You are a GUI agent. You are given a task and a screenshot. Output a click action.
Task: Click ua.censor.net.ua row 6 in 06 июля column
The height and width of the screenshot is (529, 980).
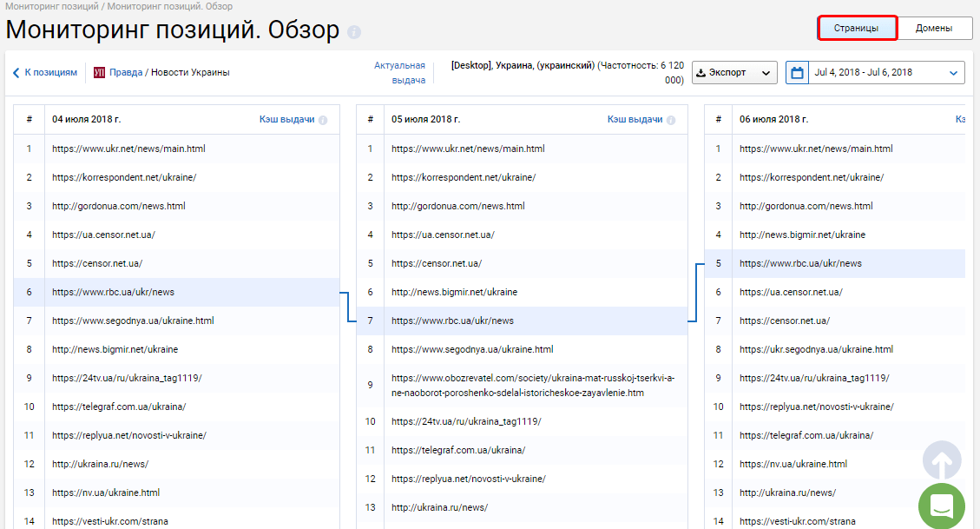tap(792, 293)
